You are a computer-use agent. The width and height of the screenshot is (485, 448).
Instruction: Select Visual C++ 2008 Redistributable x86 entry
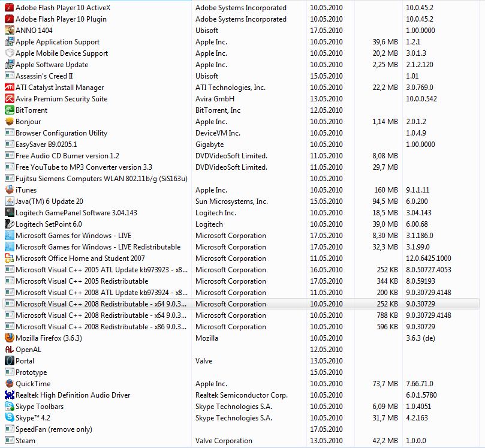click(x=241, y=327)
